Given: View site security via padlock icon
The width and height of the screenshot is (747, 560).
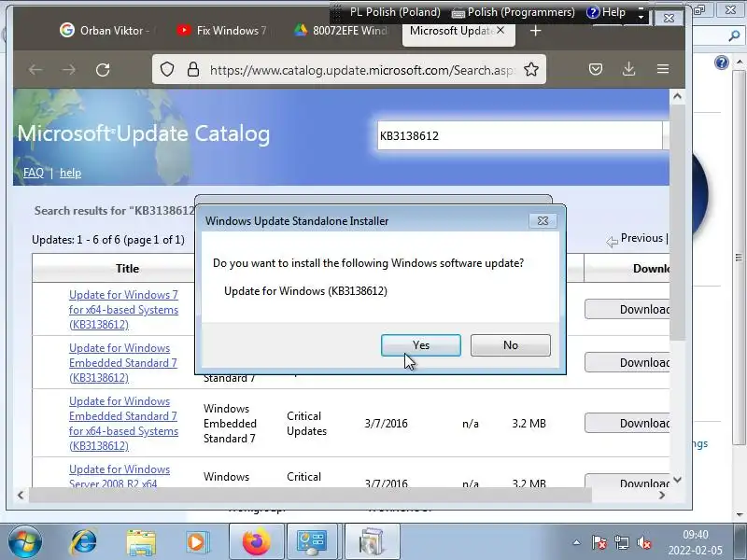Looking at the screenshot, I should [x=193, y=69].
